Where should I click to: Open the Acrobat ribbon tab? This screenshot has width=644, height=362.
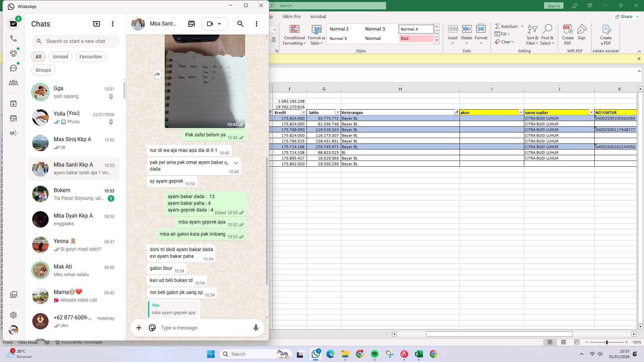pos(318,16)
